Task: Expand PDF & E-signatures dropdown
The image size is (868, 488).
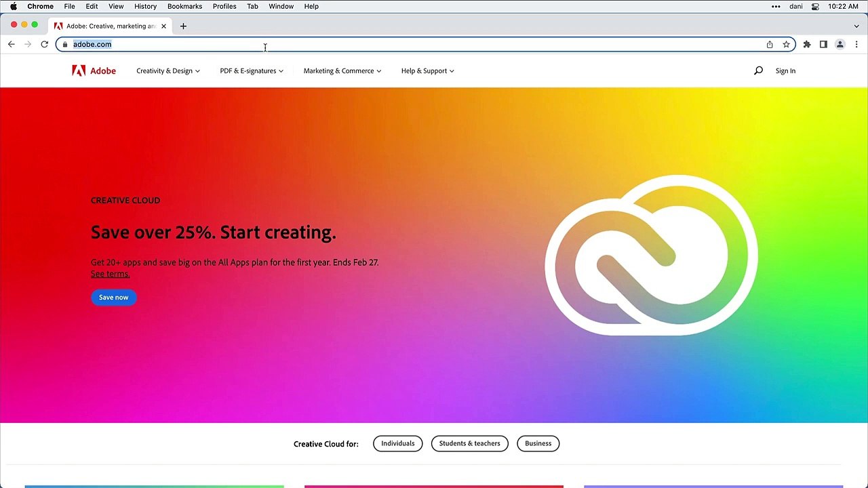Action: coord(252,70)
